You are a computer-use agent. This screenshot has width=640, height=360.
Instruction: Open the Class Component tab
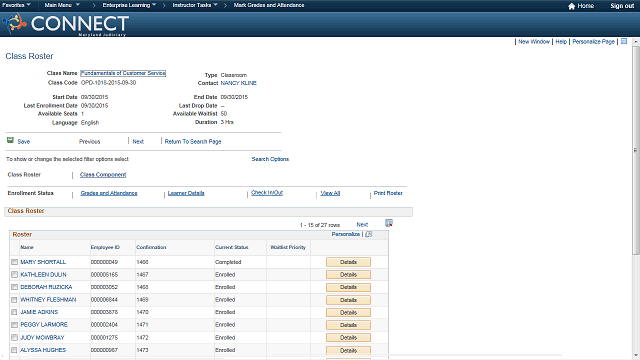coord(103,175)
